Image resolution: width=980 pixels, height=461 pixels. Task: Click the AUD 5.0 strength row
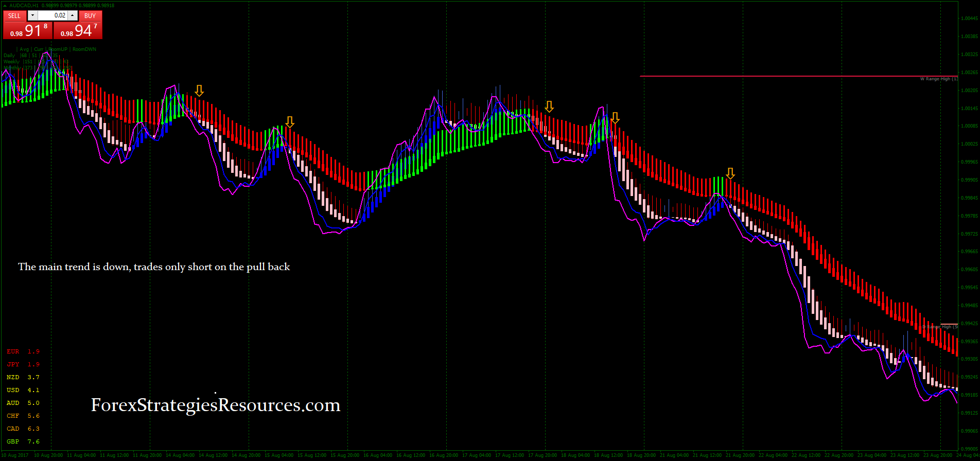pyautogui.click(x=23, y=403)
